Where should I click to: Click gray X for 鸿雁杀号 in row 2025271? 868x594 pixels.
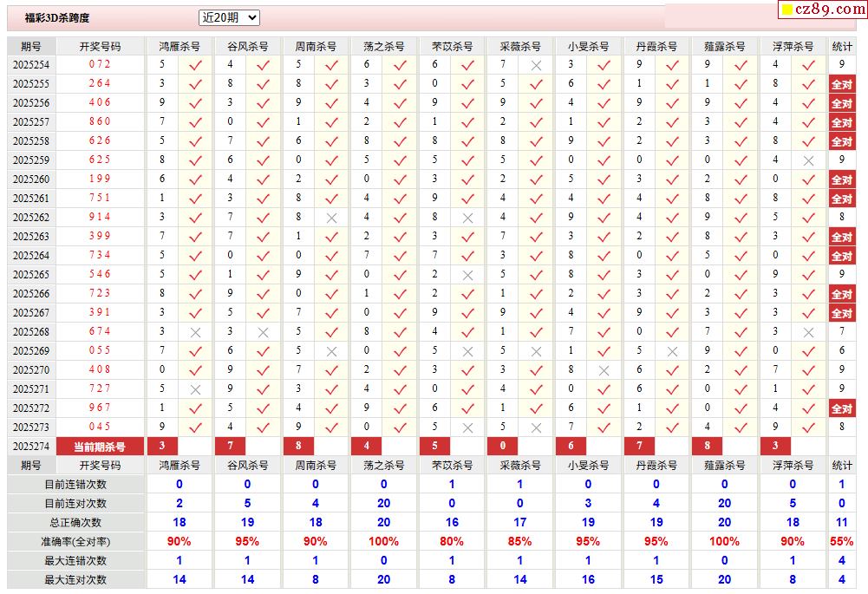196,389
